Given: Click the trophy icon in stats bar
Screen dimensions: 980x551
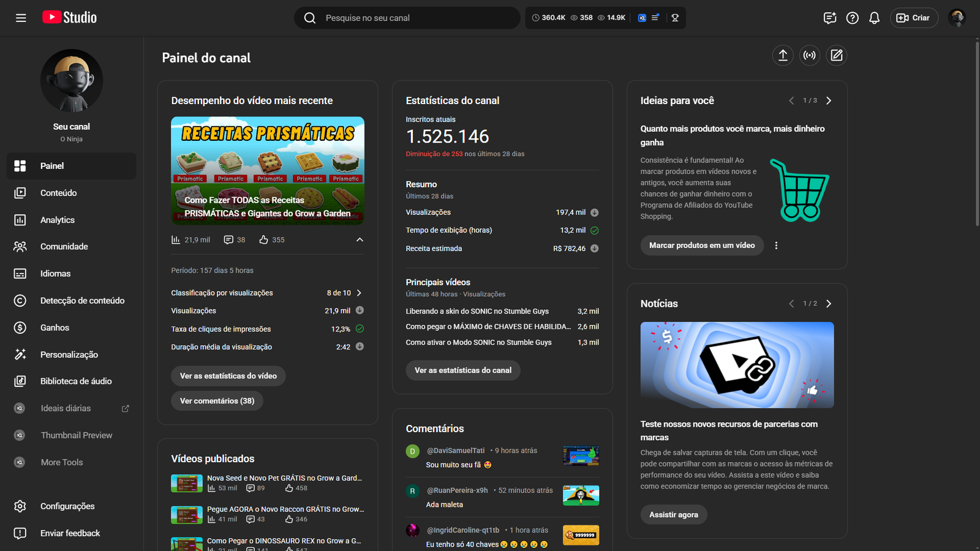Looking at the screenshot, I should pyautogui.click(x=675, y=18).
